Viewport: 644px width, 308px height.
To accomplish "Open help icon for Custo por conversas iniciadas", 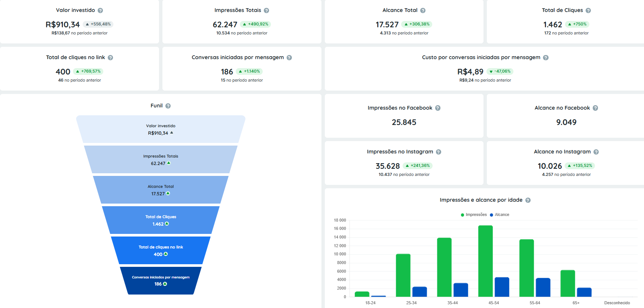I will [546, 58].
